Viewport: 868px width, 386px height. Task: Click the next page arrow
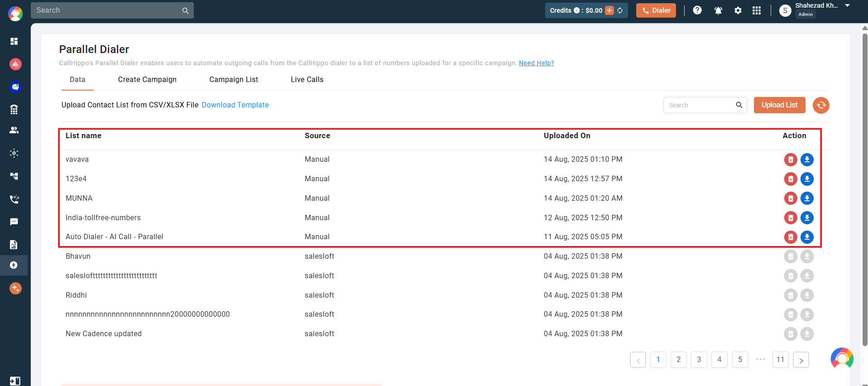click(801, 360)
